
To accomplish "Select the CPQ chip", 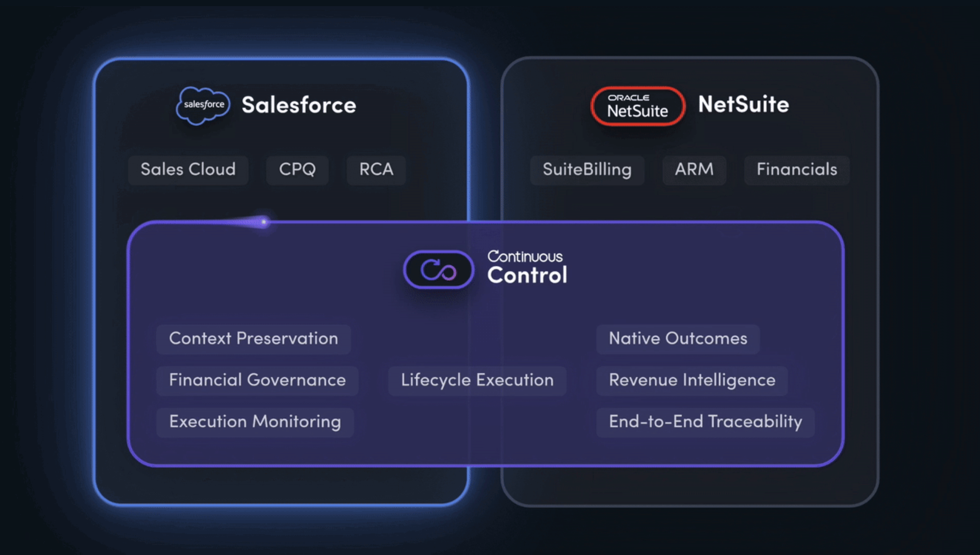I will [x=297, y=170].
